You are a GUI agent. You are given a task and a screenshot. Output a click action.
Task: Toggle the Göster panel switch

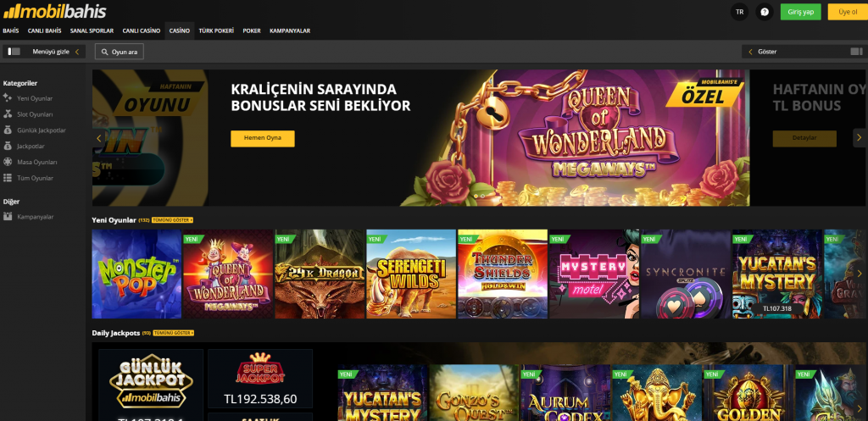[856, 52]
